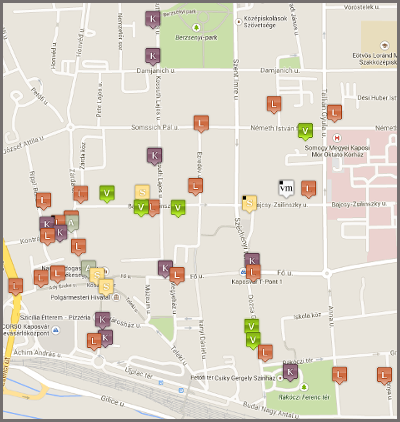Open the Polgármesteri Hivatal place label
Image resolution: width=400 pixels, height=422 pixels.
80,297
